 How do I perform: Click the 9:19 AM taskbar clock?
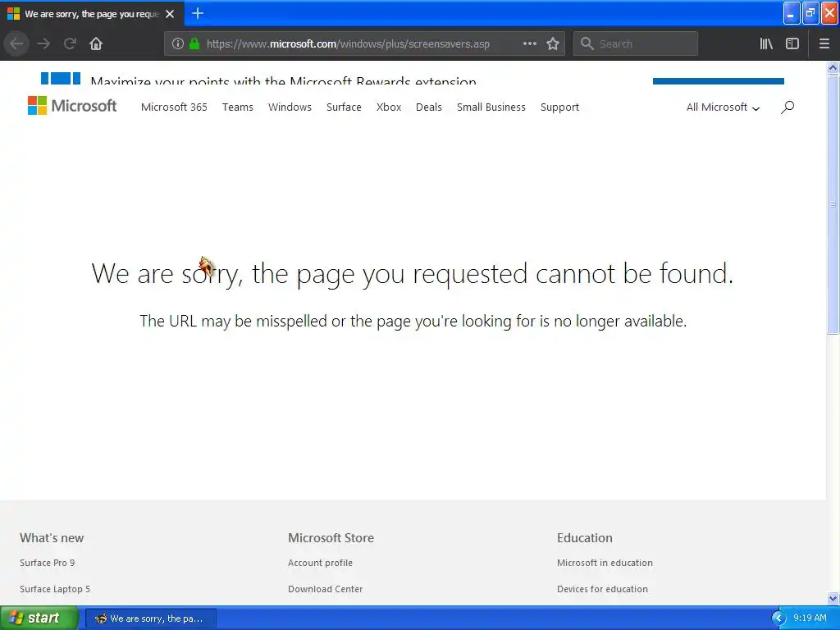pyautogui.click(x=810, y=618)
